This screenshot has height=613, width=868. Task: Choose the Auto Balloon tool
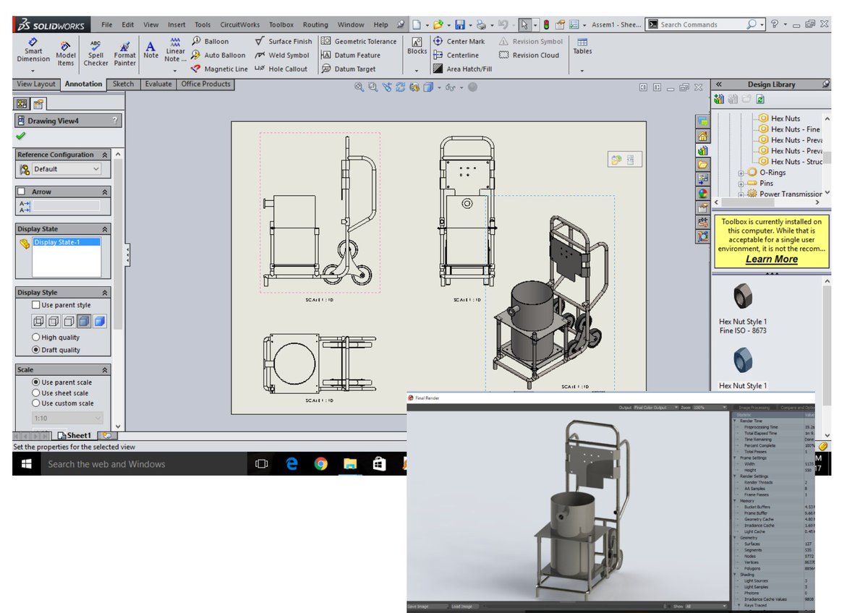(218, 55)
